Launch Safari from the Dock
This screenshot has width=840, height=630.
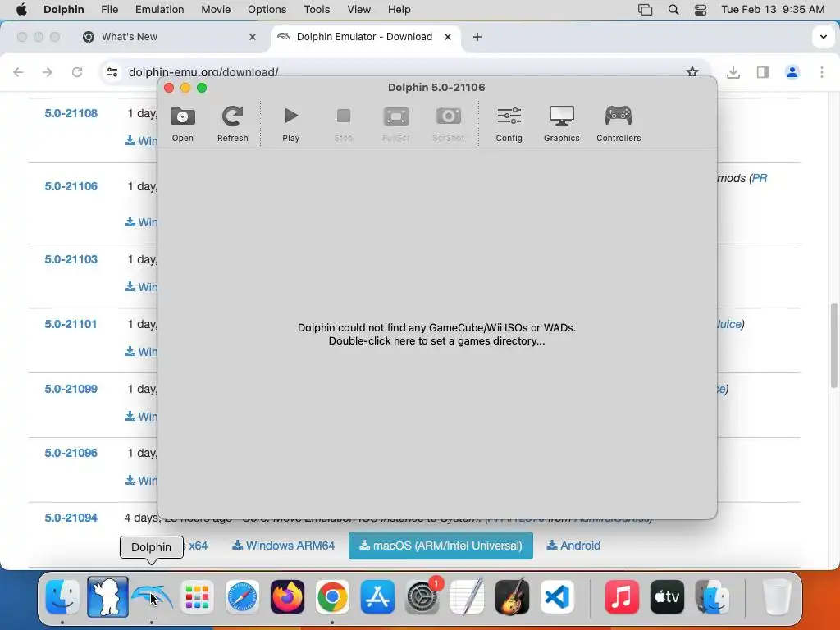(242, 597)
